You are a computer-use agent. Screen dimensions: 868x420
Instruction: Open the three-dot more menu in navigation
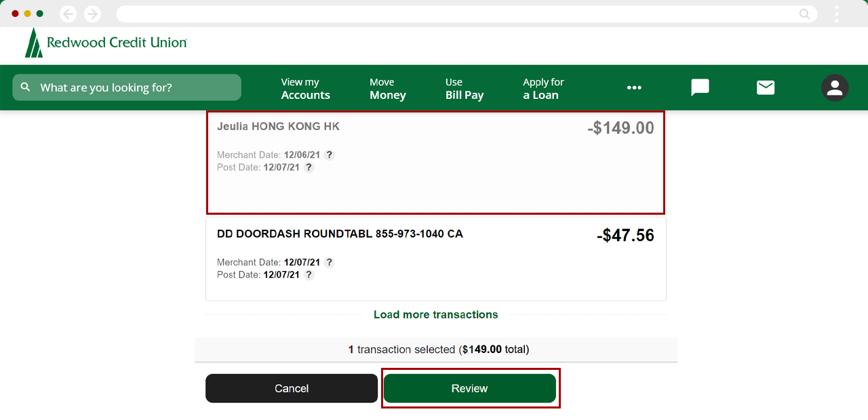[634, 87]
